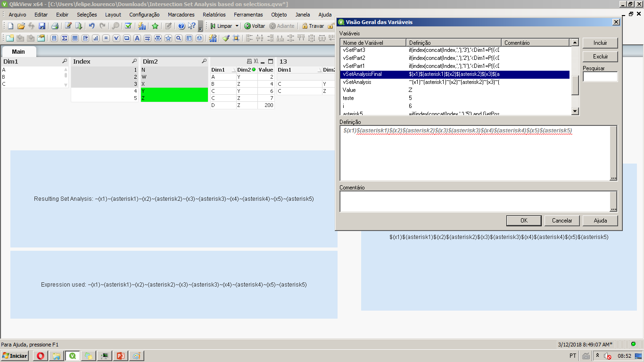Click the Ajuda button in dialog

click(x=600, y=221)
